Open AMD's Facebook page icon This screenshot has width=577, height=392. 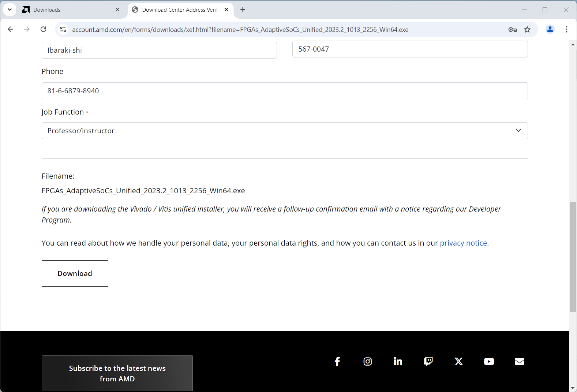337,362
